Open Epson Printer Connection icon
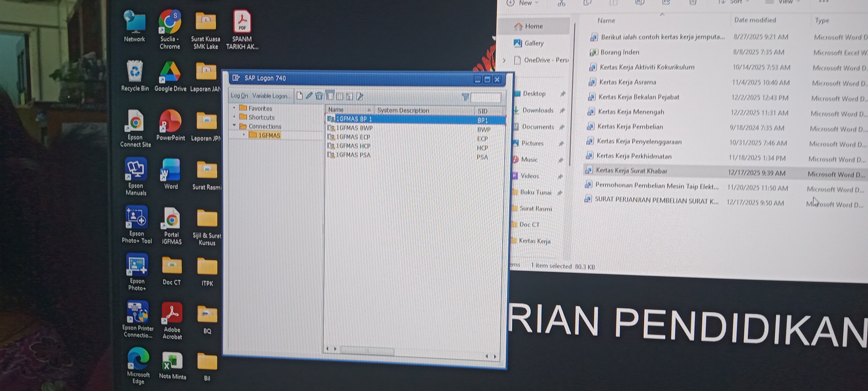 [138, 320]
